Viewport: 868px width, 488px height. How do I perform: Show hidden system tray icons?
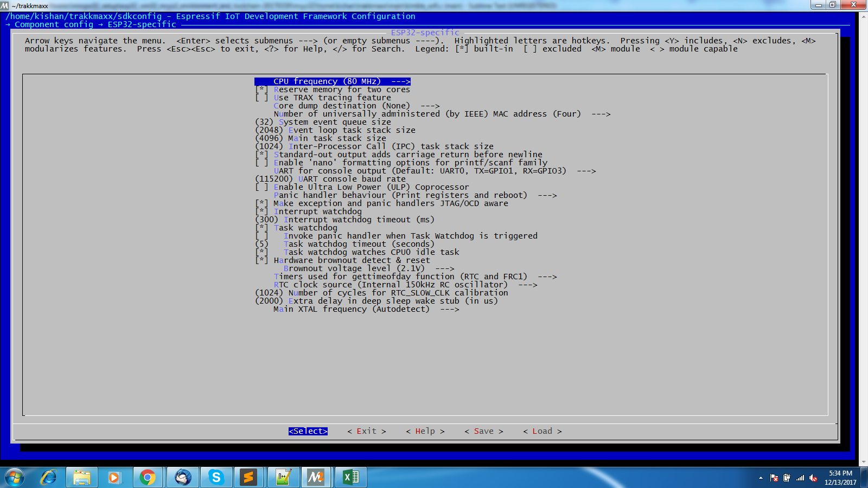point(761,478)
